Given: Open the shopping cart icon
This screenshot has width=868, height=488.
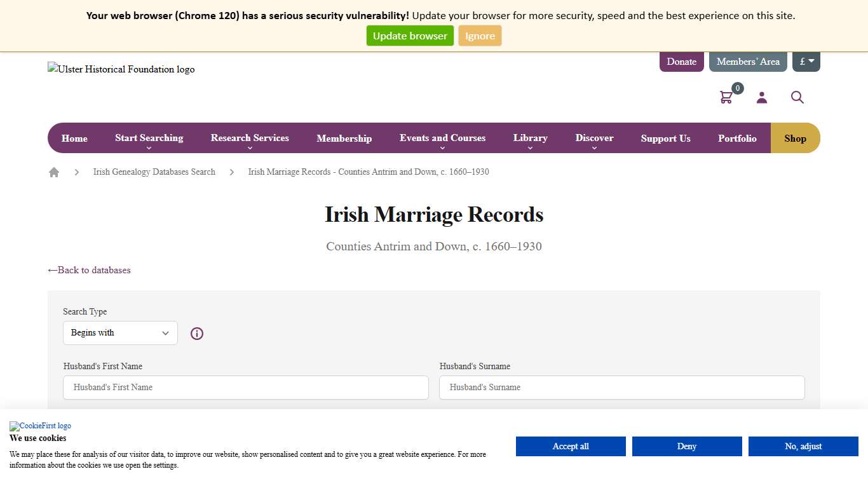Looking at the screenshot, I should pyautogui.click(x=726, y=97).
